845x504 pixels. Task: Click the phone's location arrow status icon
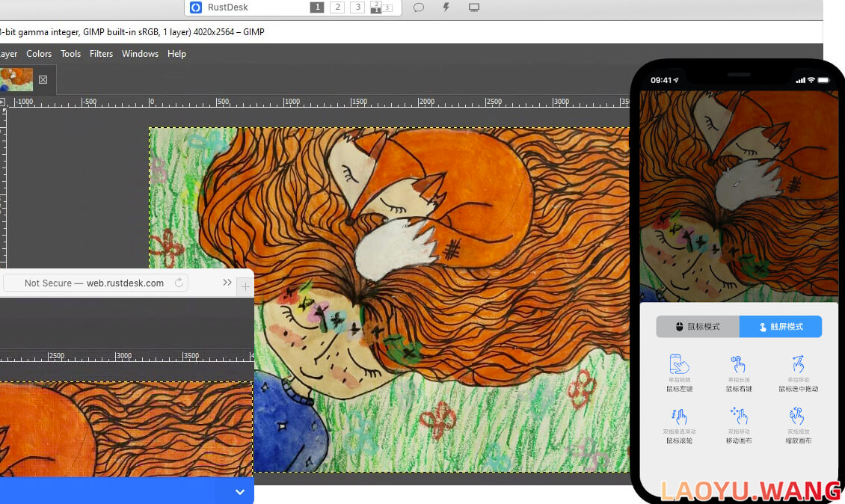(x=676, y=80)
